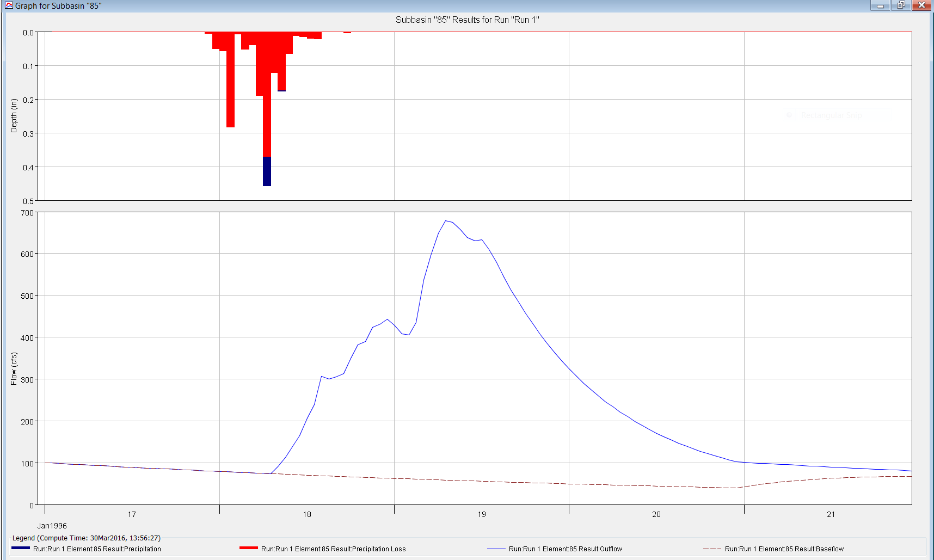
Task: Click the graph window icon in title bar
Action: pyautogui.click(x=9, y=5)
